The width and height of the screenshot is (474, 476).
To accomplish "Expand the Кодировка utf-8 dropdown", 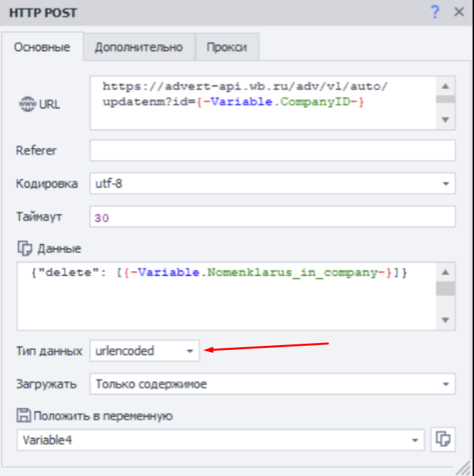I will pyautogui.click(x=446, y=183).
